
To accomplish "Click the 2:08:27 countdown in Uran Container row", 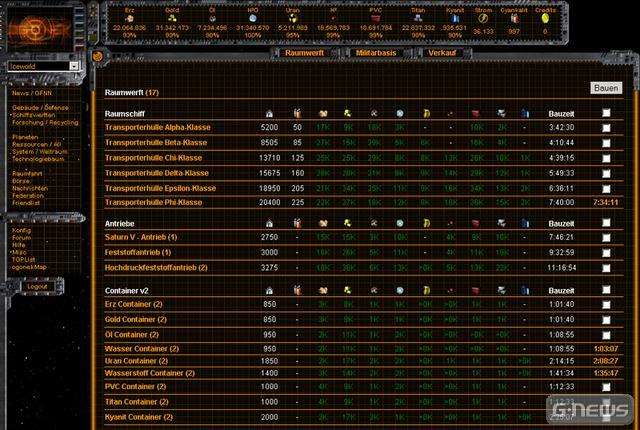I will (x=606, y=361).
